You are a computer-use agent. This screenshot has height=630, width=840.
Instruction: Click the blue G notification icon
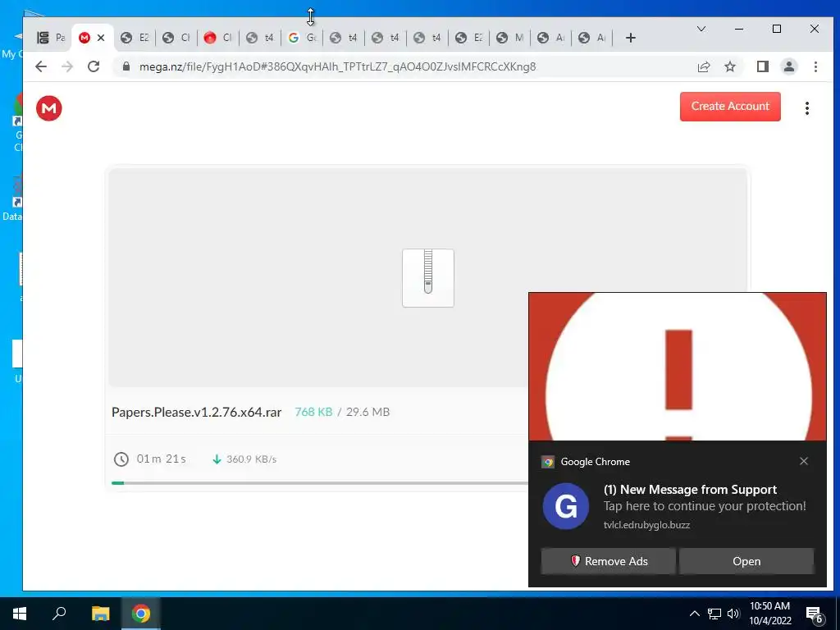pyautogui.click(x=566, y=506)
